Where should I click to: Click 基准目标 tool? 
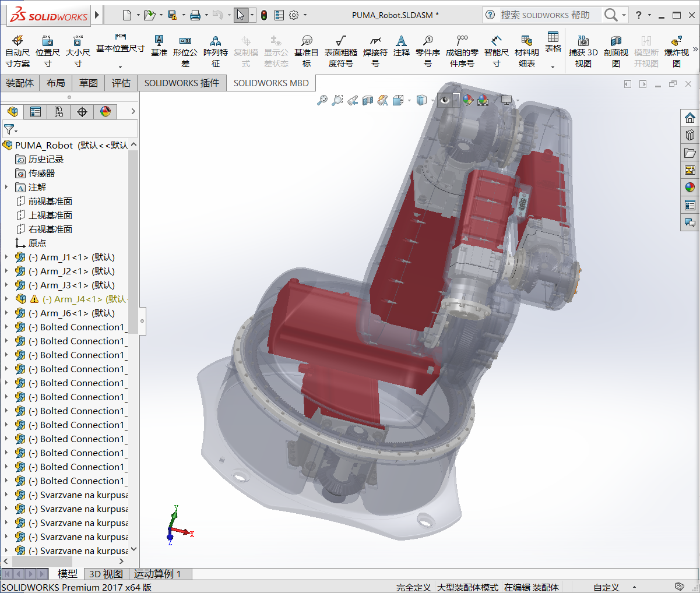[307, 51]
